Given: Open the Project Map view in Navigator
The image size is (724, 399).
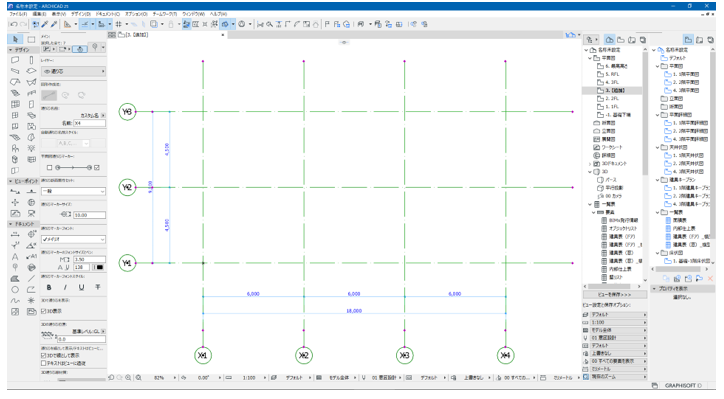Looking at the screenshot, I should coord(609,40).
